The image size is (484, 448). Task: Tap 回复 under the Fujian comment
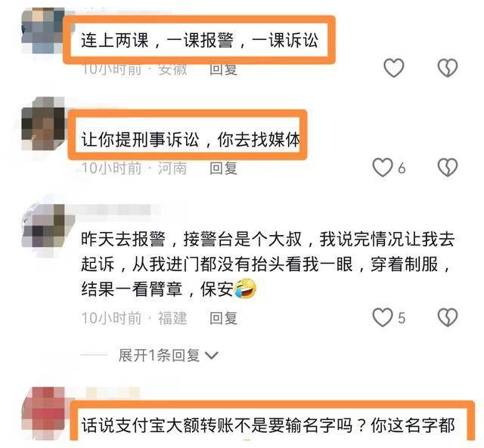(224, 318)
